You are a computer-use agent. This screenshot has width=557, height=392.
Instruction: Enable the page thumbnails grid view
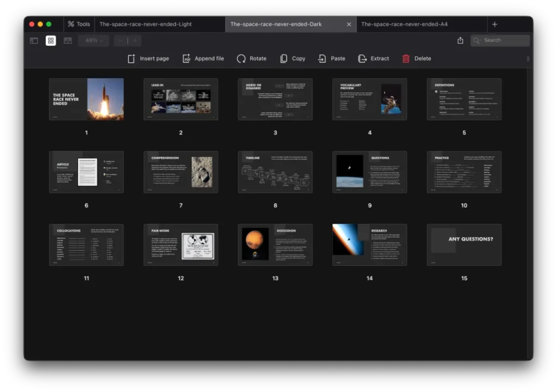point(51,40)
